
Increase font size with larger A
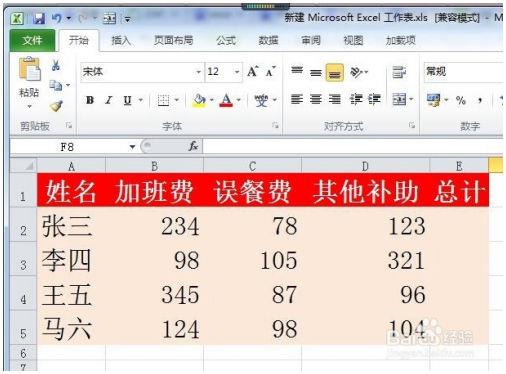(x=253, y=71)
